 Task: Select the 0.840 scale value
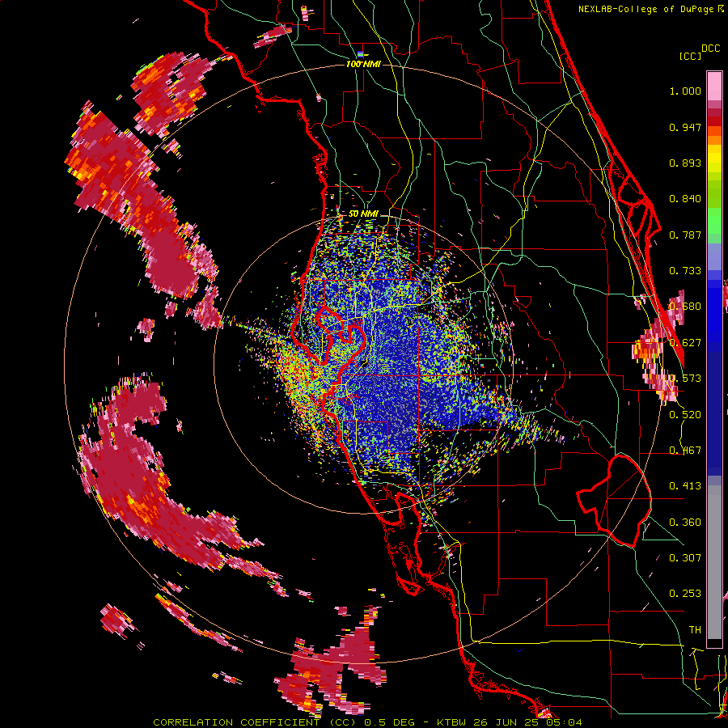click(x=685, y=199)
